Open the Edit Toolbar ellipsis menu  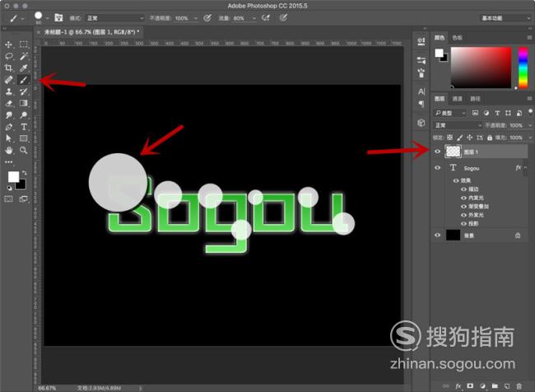pos(9,162)
